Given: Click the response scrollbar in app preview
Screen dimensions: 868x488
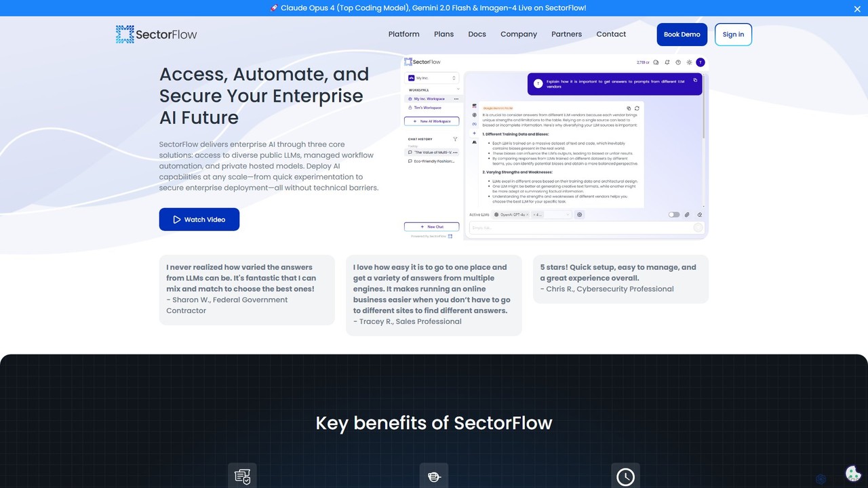Looking at the screenshot, I should pos(703,106).
